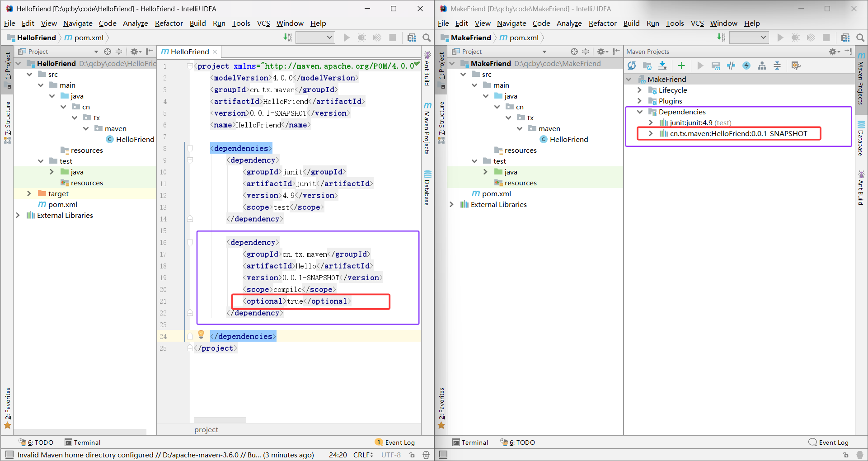Collapse test folder in HelloFriend tree
This screenshot has width=868, height=461.
pos(41,161)
